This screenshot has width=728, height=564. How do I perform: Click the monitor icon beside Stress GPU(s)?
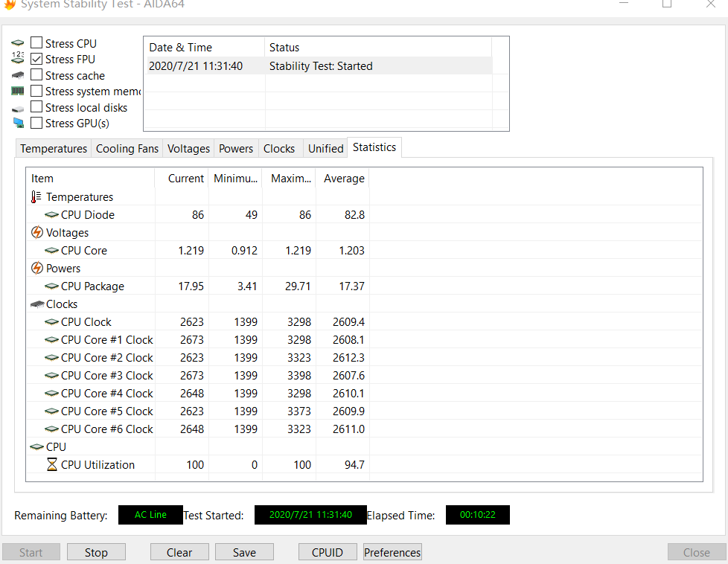click(18, 123)
